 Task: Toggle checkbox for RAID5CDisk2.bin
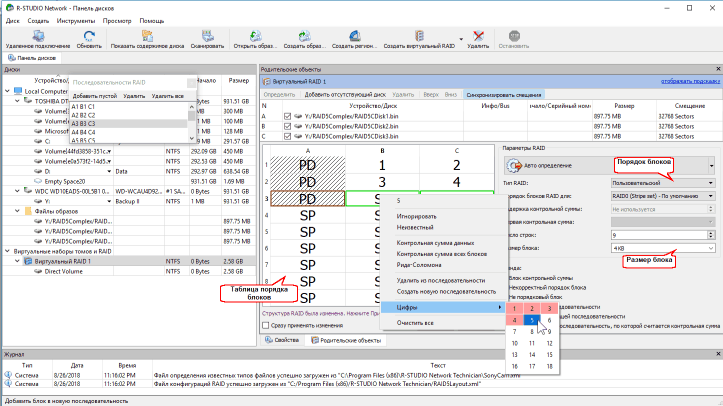point(288,126)
